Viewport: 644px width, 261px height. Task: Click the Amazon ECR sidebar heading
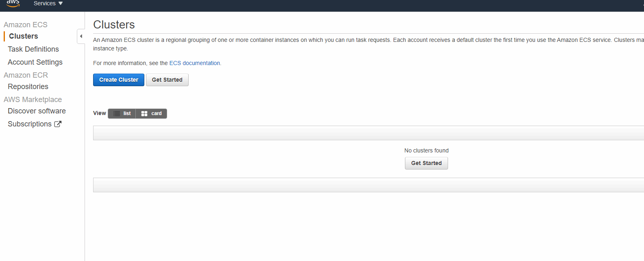click(26, 75)
